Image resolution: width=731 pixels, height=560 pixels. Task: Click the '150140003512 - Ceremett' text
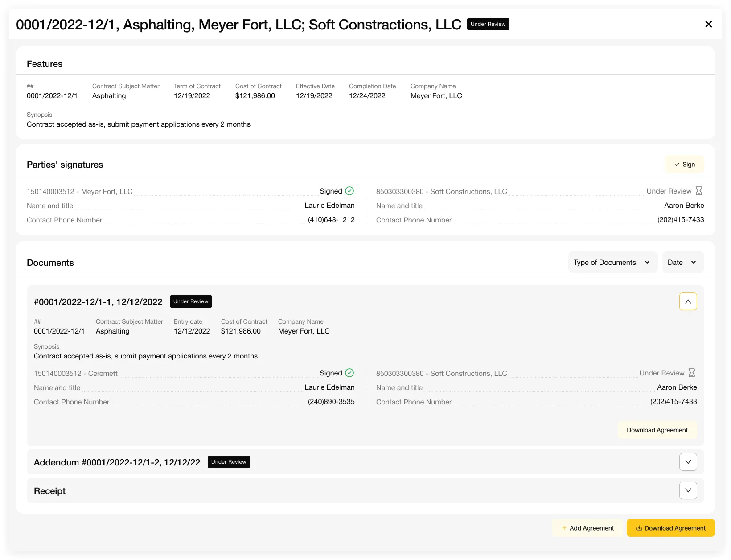tap(76, 373)
